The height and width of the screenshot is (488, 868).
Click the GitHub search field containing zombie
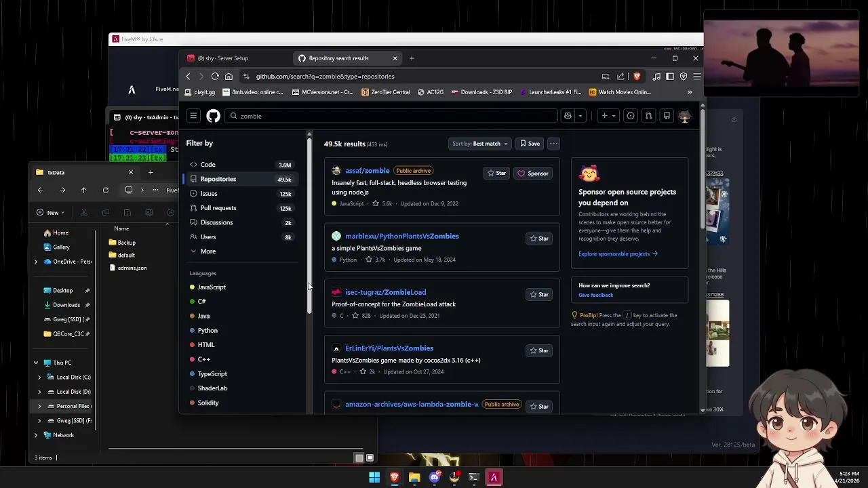[x=391, y=116]
